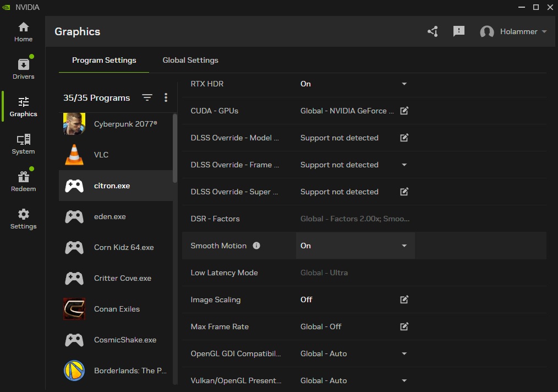This screenshot has height=392, width=558.
Task: Edit the Image Scaling setting
Action: pos(404,300)
